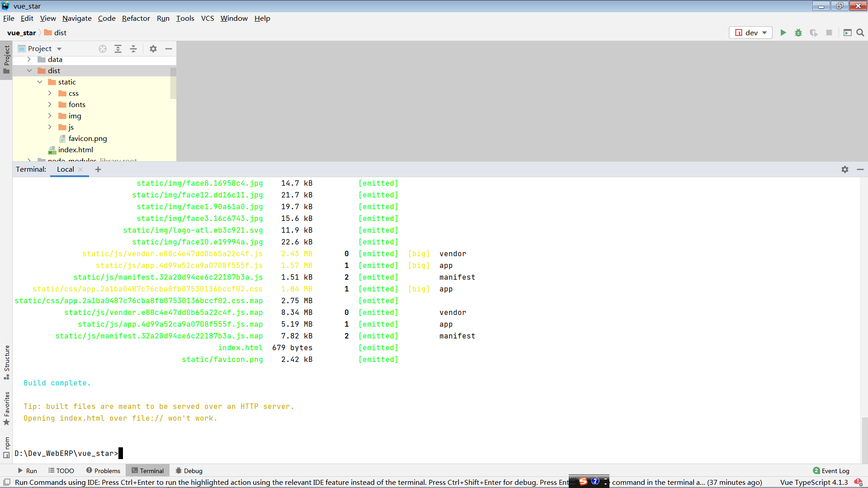Add a new terminal session with the plus button
This screenshot has height=488, width=868.
click(98, 169)
